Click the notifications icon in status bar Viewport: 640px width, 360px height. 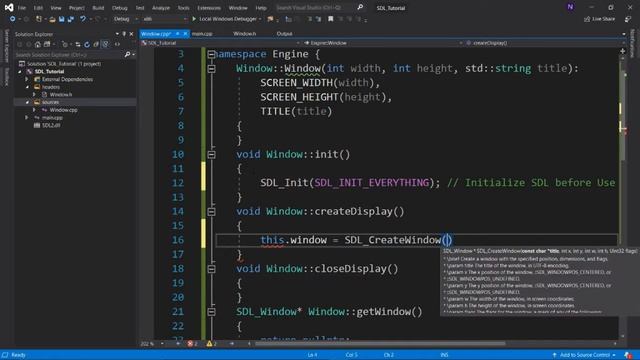(x=628, y=355)
